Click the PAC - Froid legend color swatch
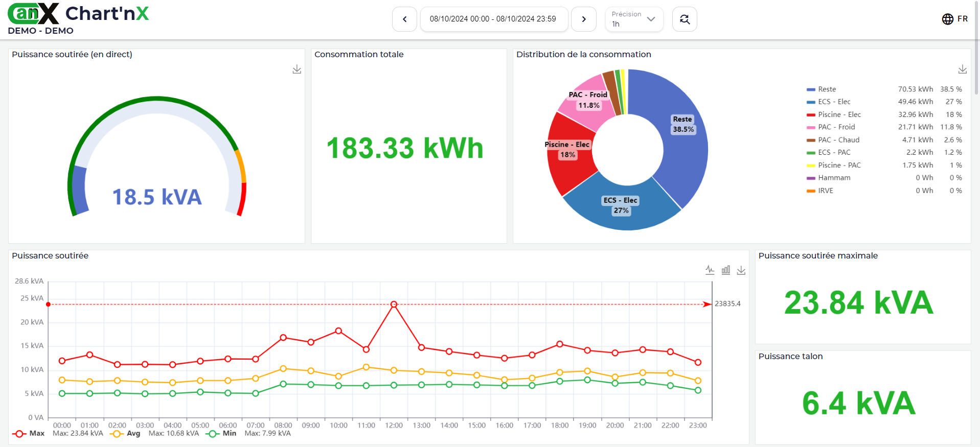 point(811,127)
